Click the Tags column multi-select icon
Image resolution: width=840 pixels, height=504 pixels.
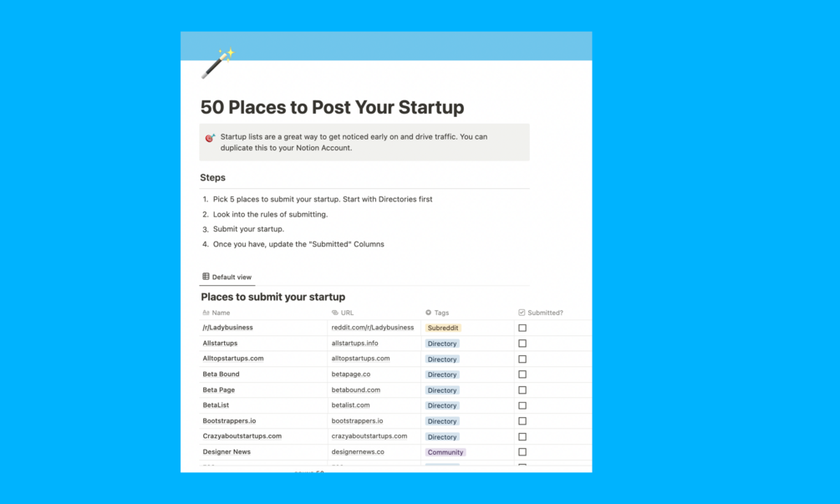pos(429,313)
